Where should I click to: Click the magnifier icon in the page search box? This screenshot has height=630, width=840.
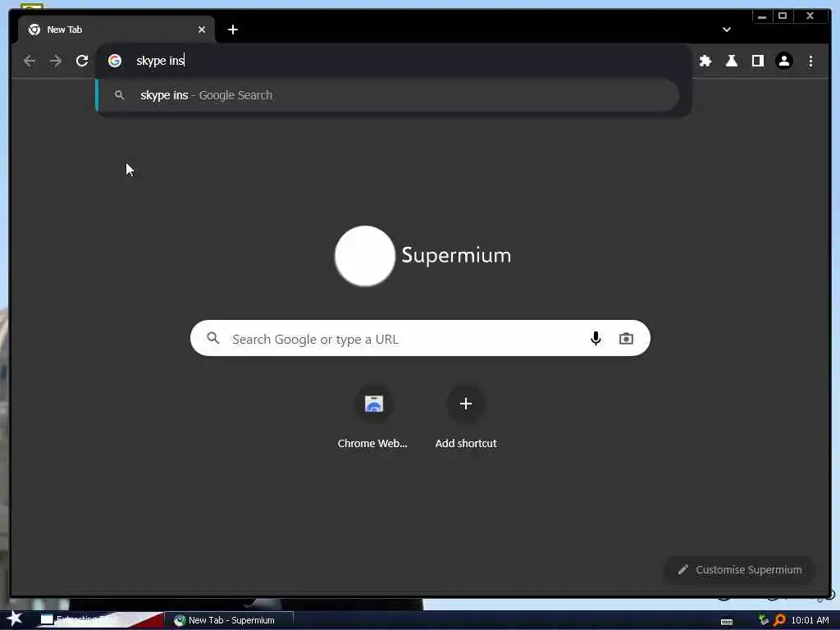pyautogui.click(x=213, y=338)
